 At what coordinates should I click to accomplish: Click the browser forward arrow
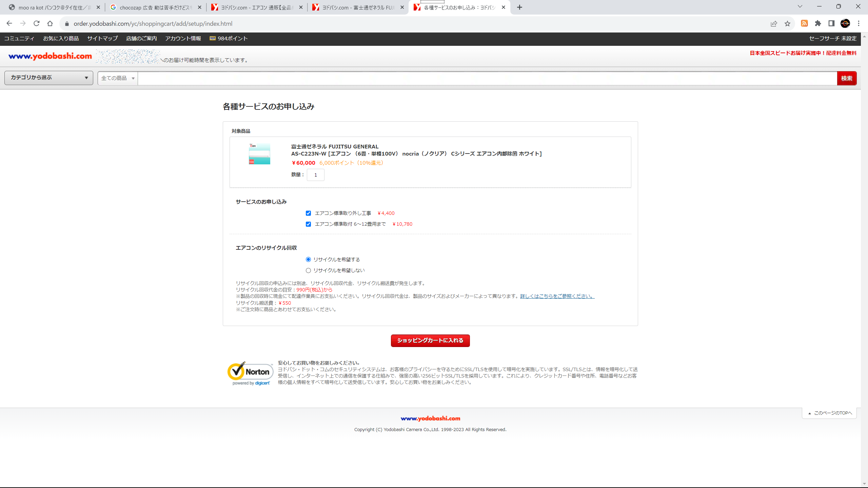(23, 23)
